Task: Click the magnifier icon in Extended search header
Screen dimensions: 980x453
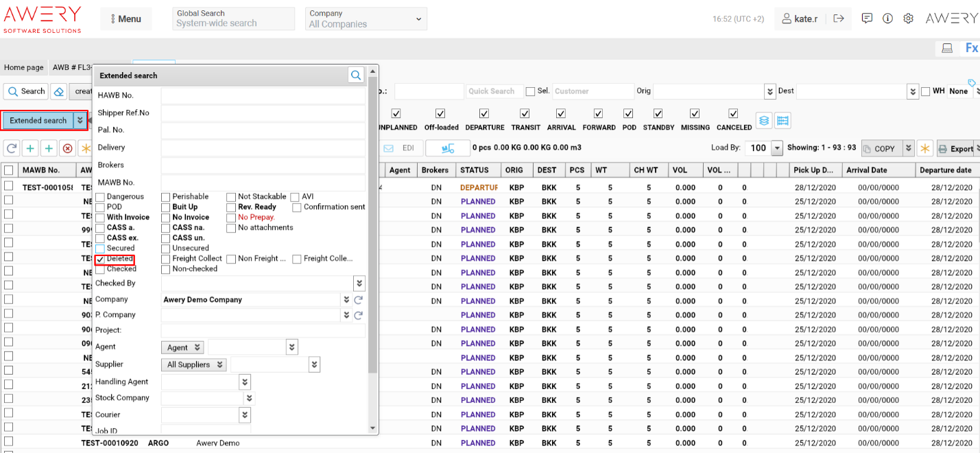Action: [x=355, y=75]
